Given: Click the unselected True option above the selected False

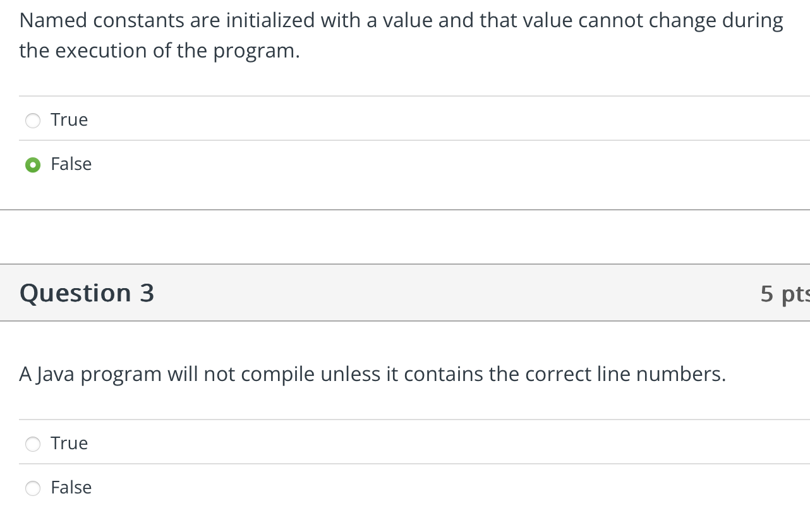Looking at the screenshot, I should pos(32,120).
